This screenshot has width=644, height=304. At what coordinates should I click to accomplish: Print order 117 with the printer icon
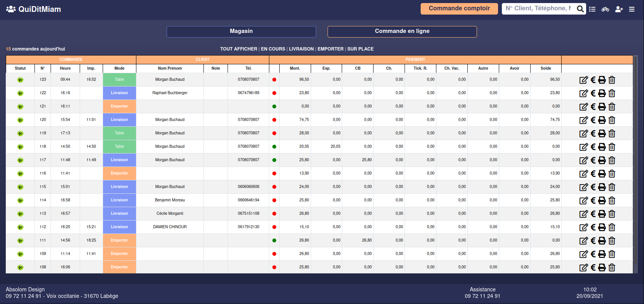[602, 160]
